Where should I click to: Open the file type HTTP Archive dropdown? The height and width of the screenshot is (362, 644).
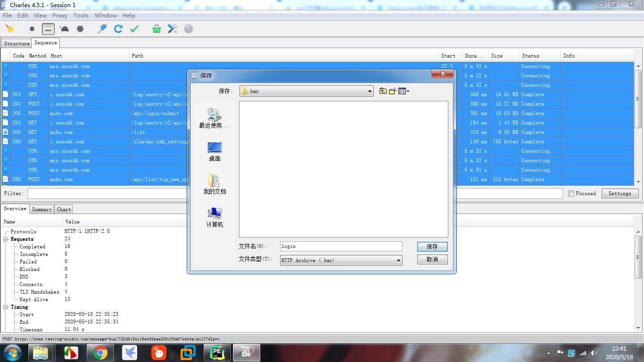pyautogui.click(x=341, y=260)
